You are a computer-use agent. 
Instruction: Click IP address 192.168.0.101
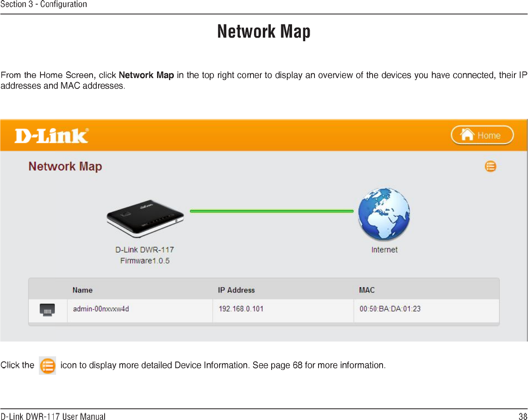pyautogui.click(x=241, y=309)
